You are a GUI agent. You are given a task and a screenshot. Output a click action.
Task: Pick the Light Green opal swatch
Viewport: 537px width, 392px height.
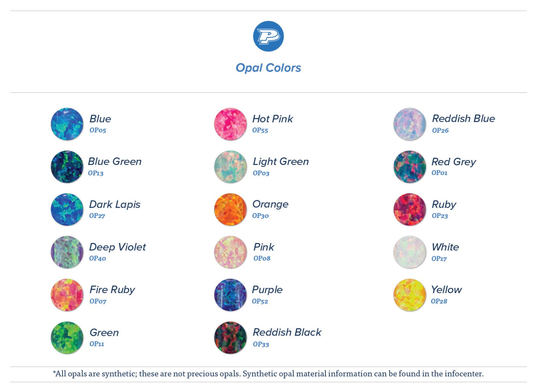[230, 167]
